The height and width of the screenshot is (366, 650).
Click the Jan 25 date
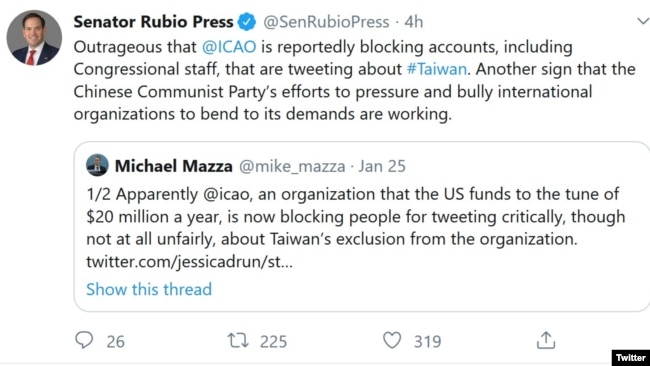pyautogui.click(x=382, y=166)
